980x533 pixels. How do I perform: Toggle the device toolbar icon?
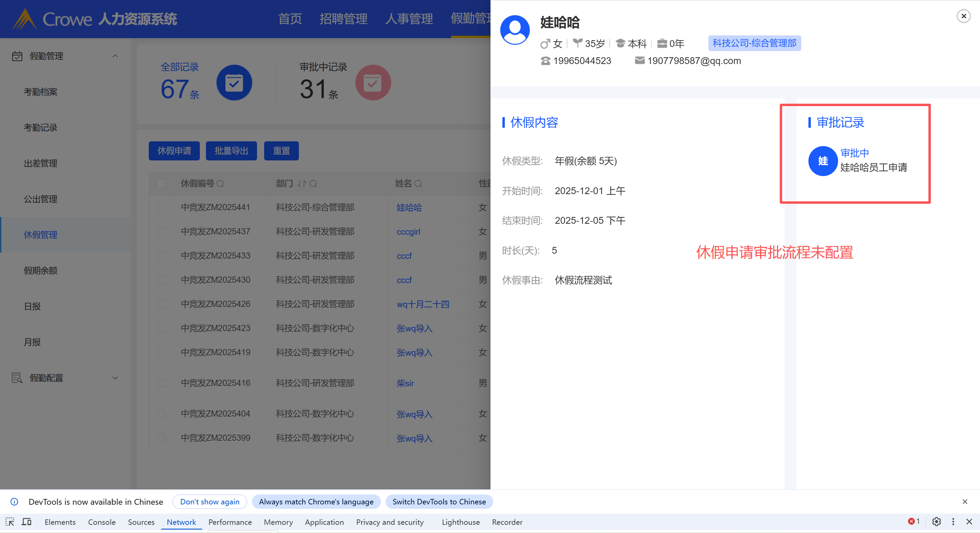coord(26,522)
